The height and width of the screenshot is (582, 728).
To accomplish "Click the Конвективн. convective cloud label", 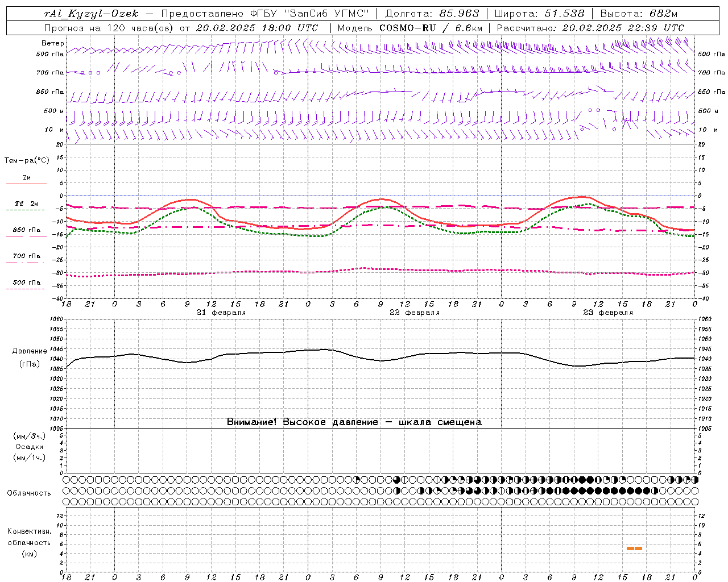I will click(x=30, y=531).
